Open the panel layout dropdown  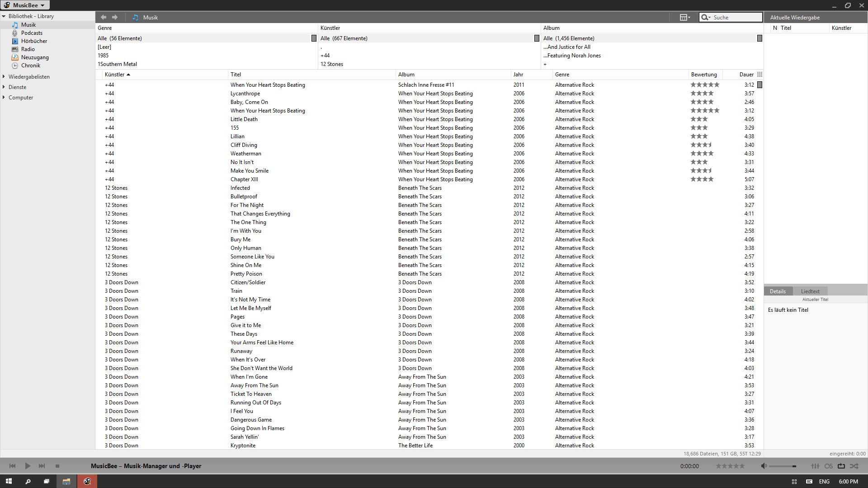pos(685,17)
